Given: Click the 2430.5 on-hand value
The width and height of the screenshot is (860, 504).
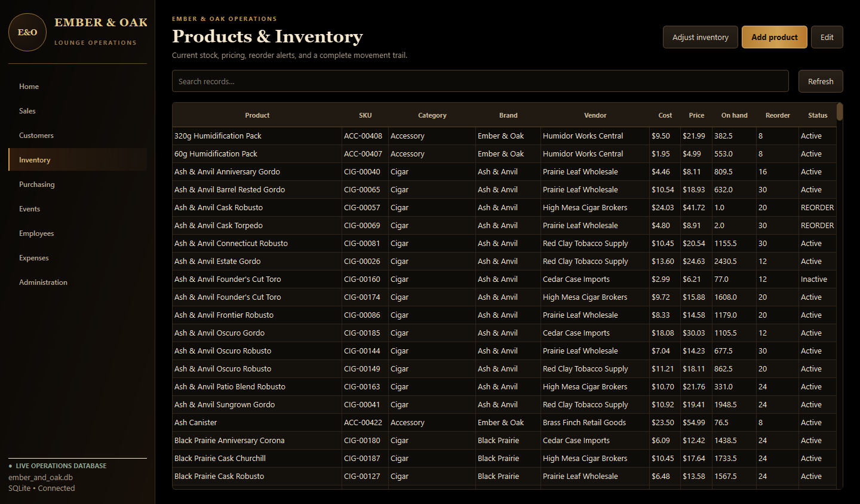Looking at the screenshot, I should [x=735, y=262].
